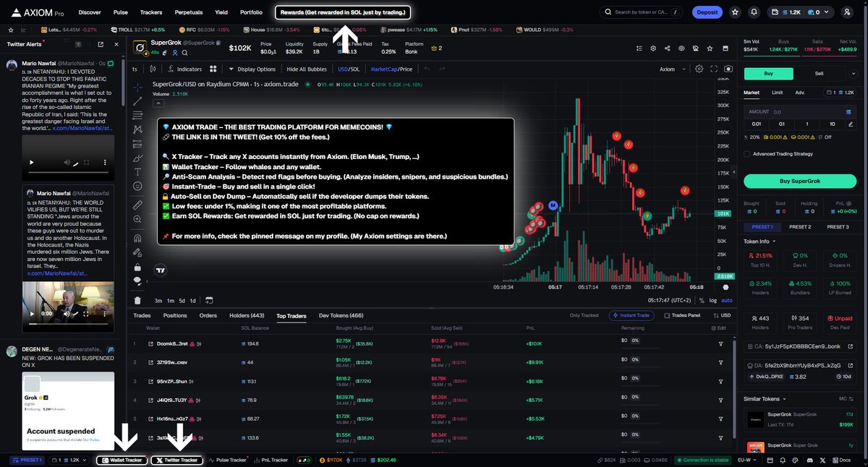
Task: Toggle Instant Trade mode
Action: [633, 316]
